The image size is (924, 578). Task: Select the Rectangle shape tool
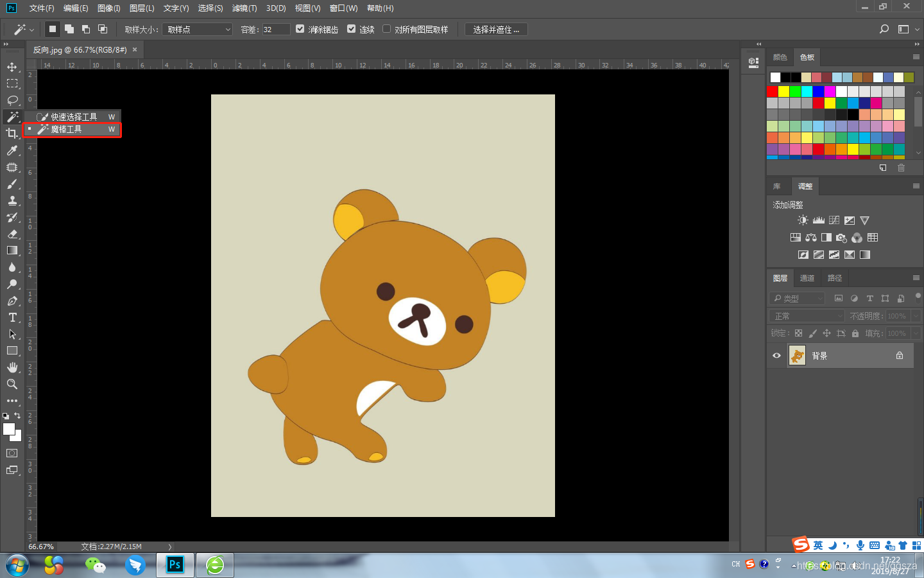coord(12,351)
